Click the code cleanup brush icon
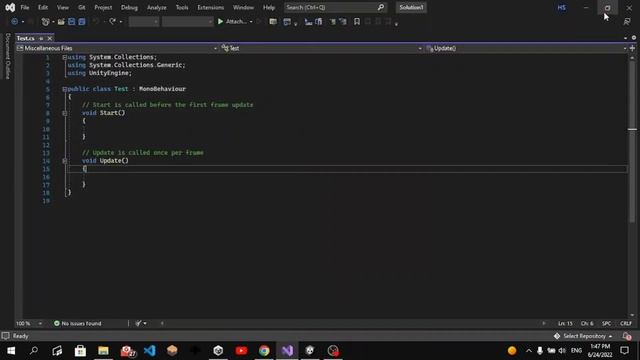The image size is (640, 360). coord(138,323)
